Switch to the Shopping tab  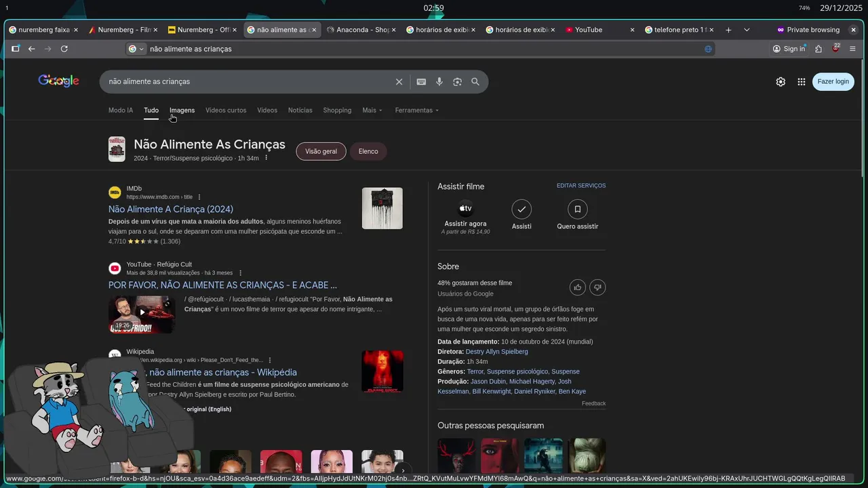337,110
